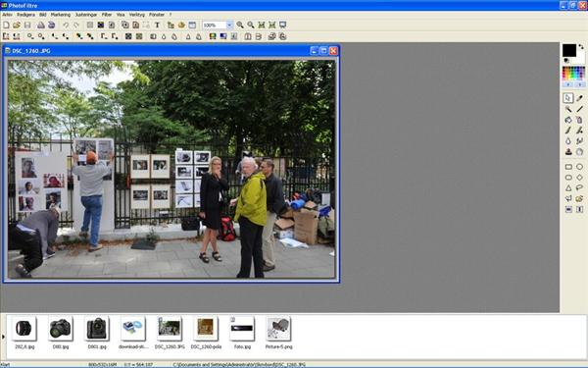Screen dimensions: 588x368
Task: Open the D80.jpg camera thumbnail
Action: (61, 329)
